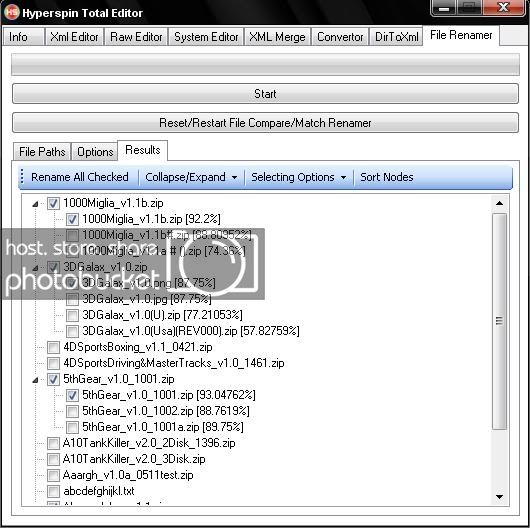Screen dimensions: 530x528
Task: Select 4DSportsDriving&MasterTracks_v1.0_1461.zip text
Action: coord(174,363)
